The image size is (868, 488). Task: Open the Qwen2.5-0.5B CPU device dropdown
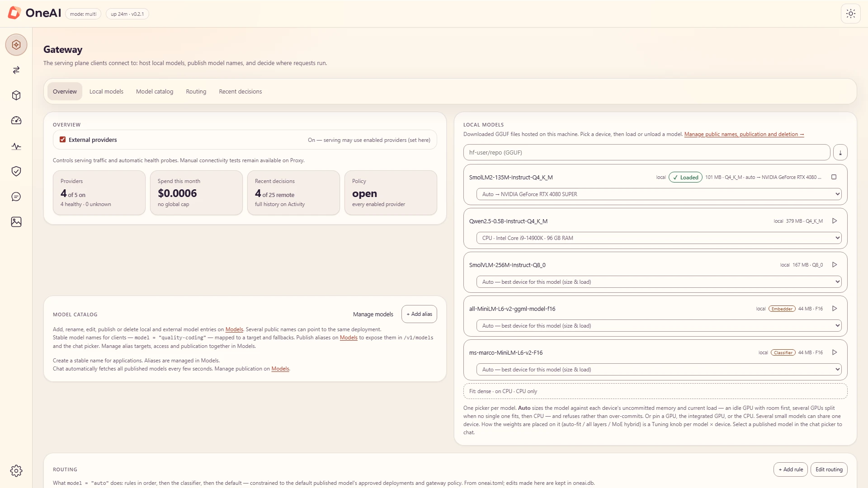point(659,238)
